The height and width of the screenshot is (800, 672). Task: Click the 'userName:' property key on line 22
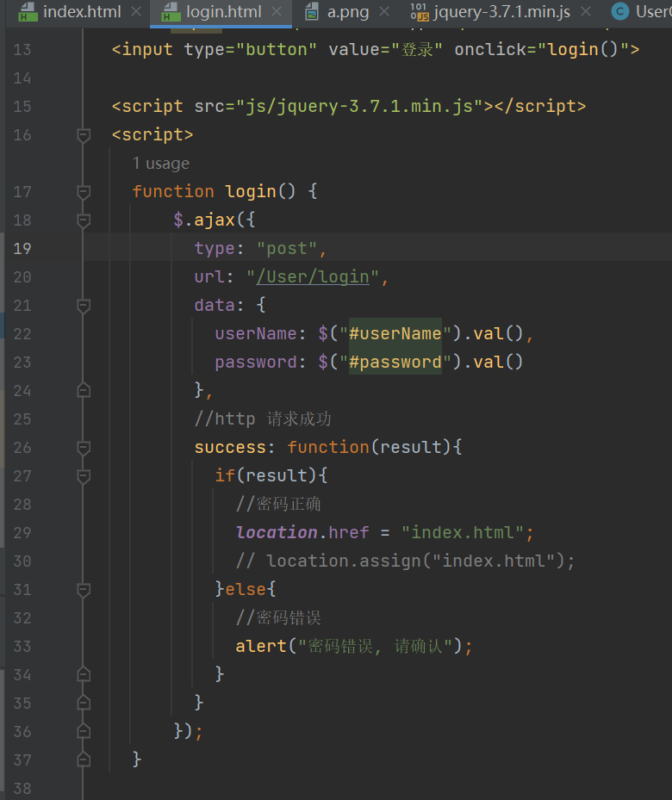click(260, 333)
